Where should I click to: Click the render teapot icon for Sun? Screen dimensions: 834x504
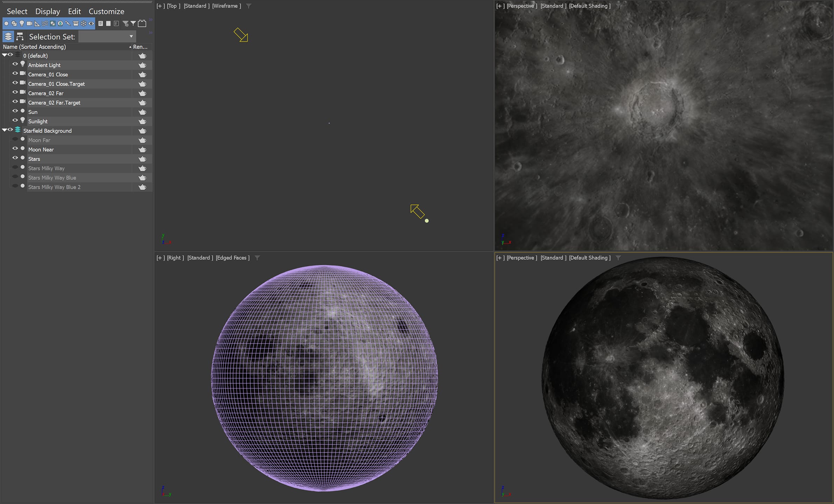click(x=142, y=112)
